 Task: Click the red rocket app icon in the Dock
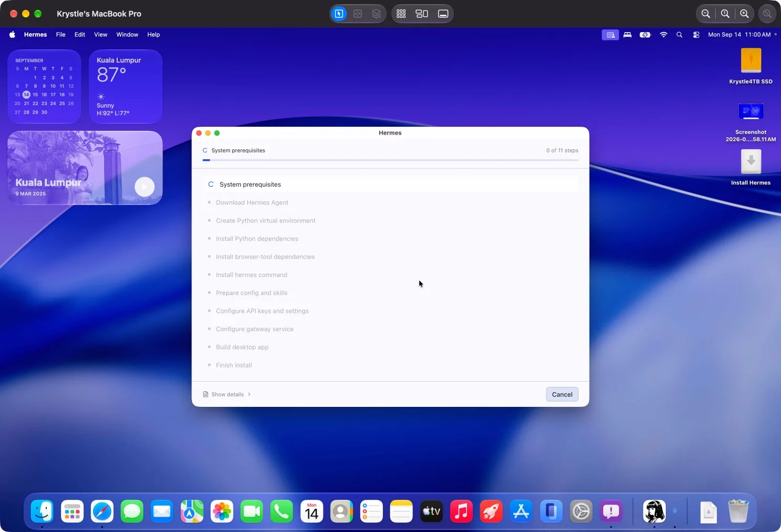pyautogui.click(x=491, y=511)
